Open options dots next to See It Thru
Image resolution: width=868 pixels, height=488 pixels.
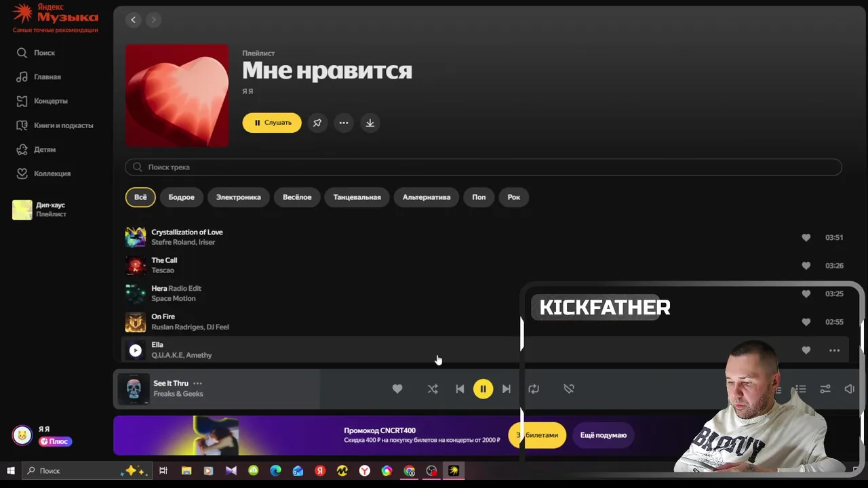(197, 384)
